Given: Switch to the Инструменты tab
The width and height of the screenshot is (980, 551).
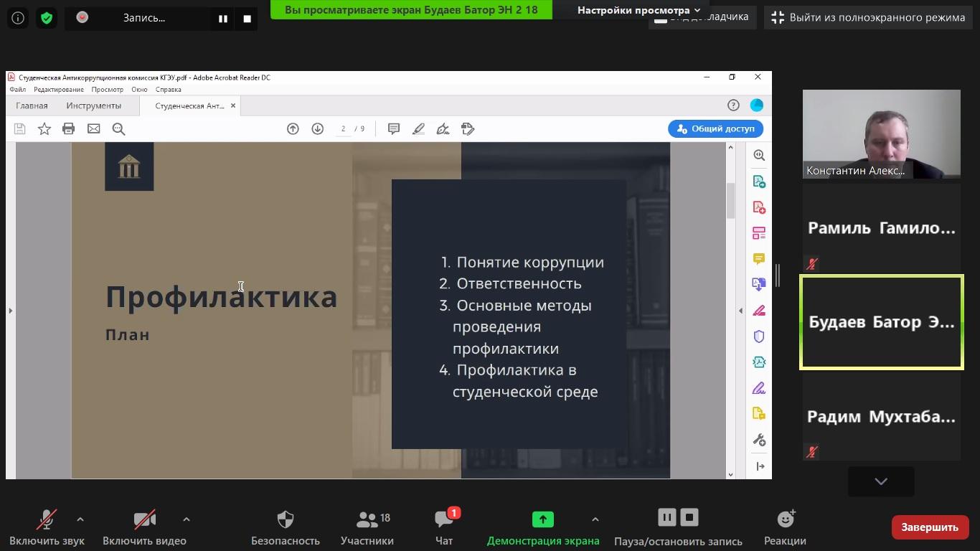Looking at the screenshot, I should 93,105.
